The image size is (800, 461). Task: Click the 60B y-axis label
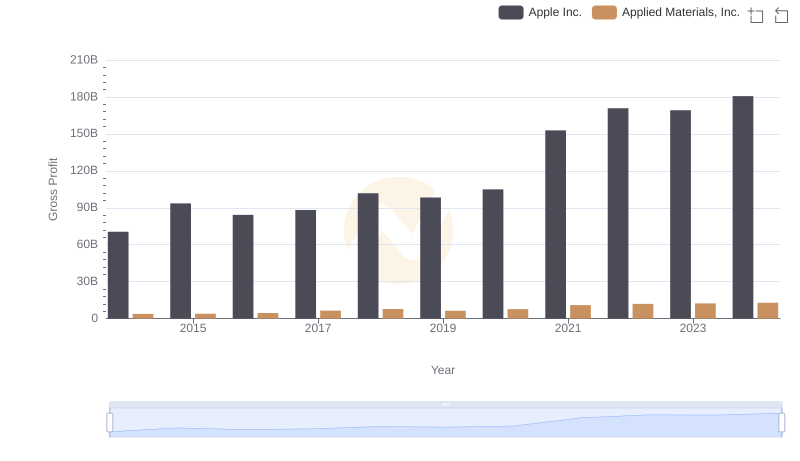click(87, 244)
